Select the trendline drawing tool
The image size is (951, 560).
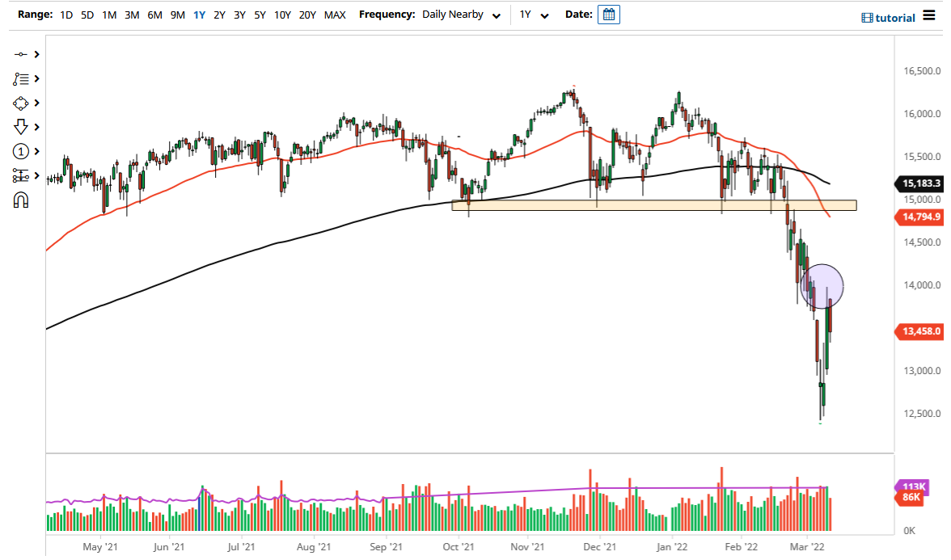point(22,54)
